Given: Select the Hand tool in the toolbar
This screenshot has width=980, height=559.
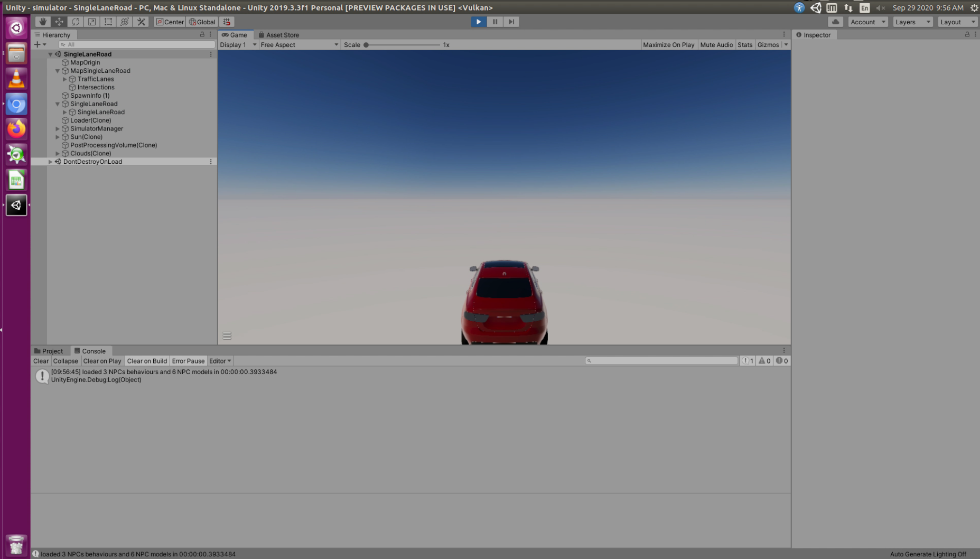Looking at the screenshot, I should (x=42, y=22).
